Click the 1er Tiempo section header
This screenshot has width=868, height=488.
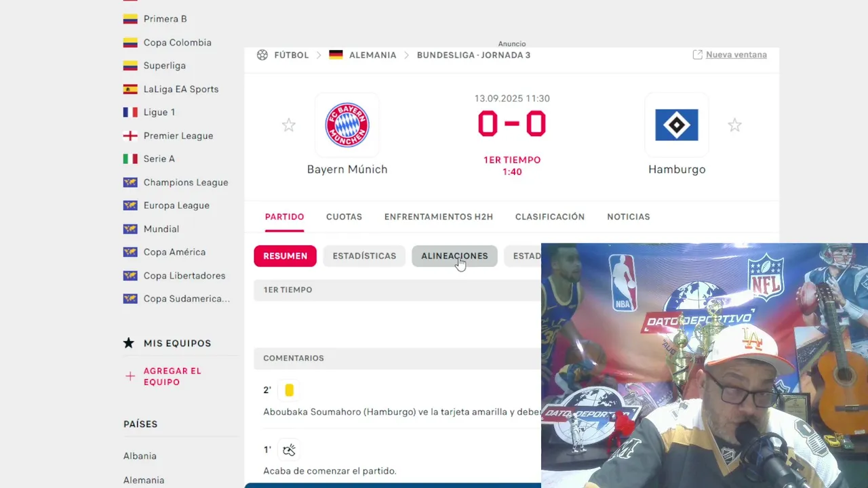coord(397,289)
